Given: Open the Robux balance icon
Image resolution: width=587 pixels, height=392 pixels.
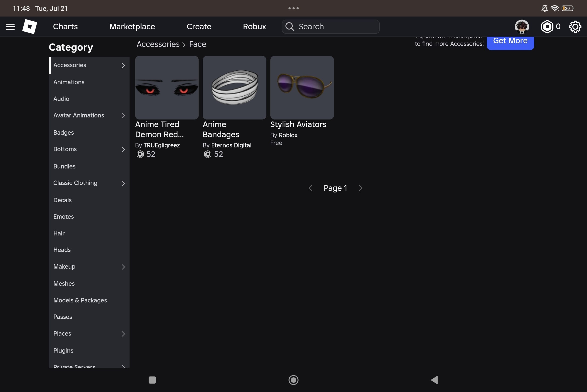Looking at the screenshot, I should pos(547,27).
